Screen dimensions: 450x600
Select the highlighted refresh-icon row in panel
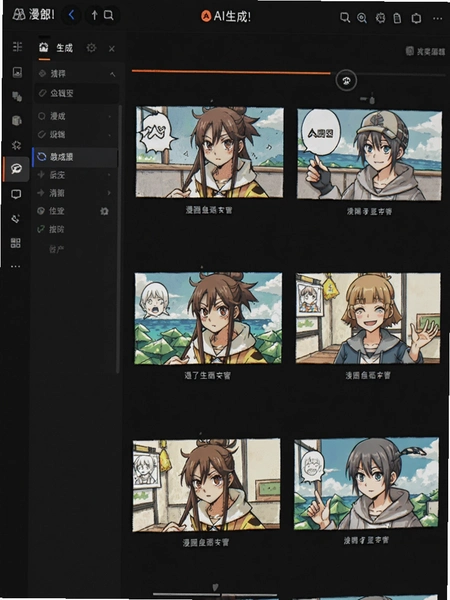(75, 157)
